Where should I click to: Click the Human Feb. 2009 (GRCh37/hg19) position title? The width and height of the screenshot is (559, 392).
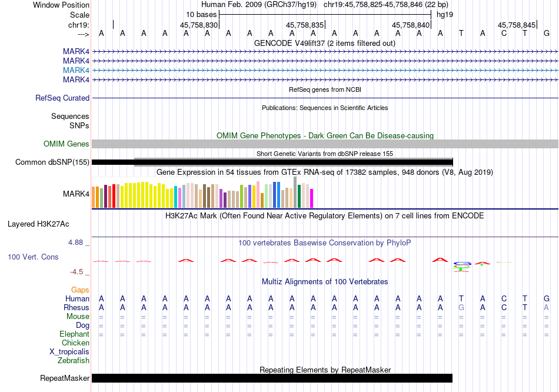pyautogui.click(x=259, y=5)
